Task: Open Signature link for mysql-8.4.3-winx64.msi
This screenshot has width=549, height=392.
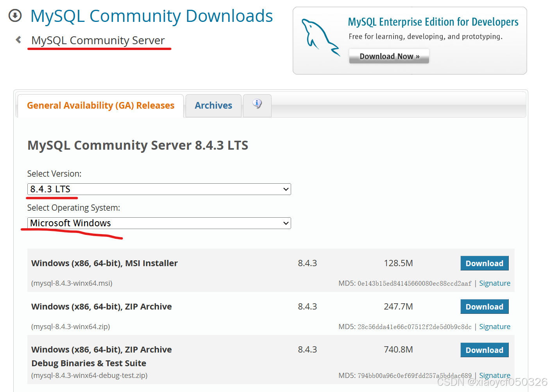Action: click(x=495, y=283)
